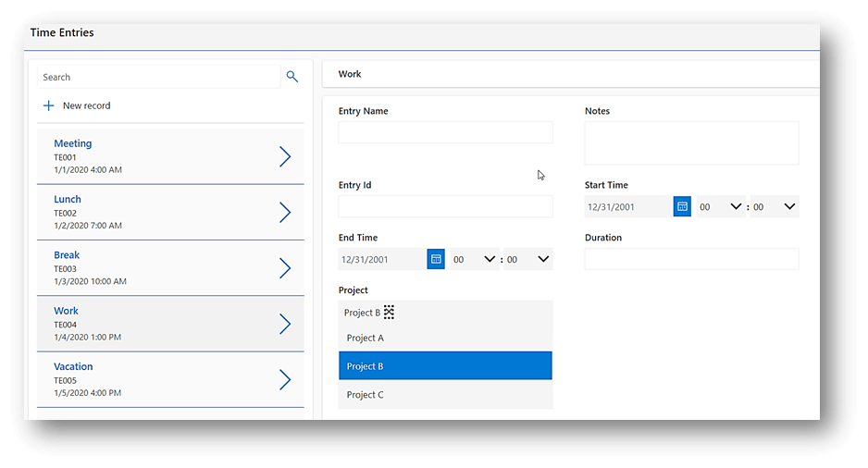Focus the Entry Name field
This screenshot has width=868, height=468.
pyautogui.click(x=445, y=133)
